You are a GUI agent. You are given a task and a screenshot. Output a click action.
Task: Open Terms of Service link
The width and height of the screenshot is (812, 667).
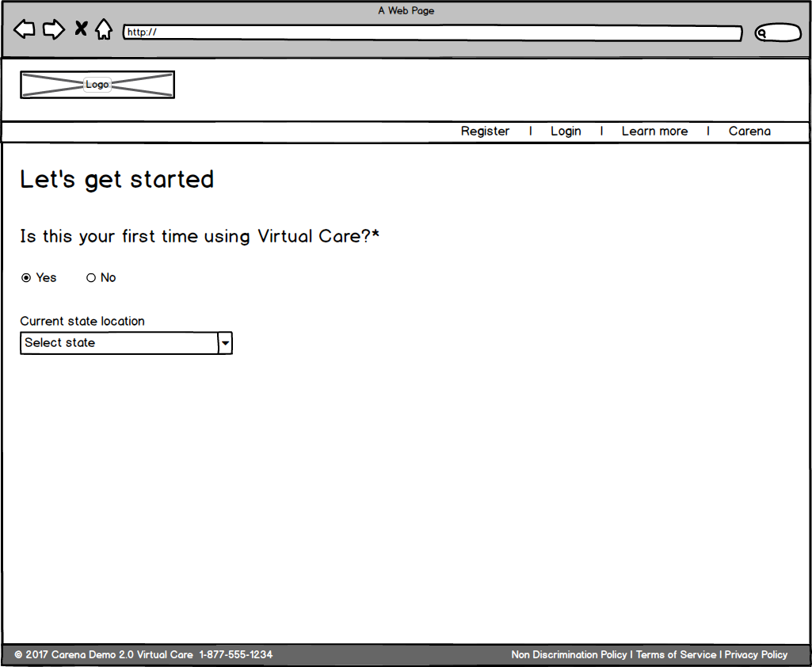pos(676,654)
